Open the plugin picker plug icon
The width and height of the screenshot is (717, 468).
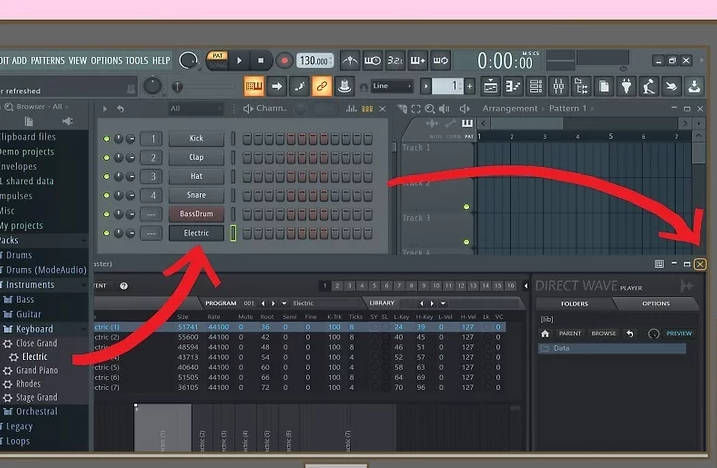point(626,86)
